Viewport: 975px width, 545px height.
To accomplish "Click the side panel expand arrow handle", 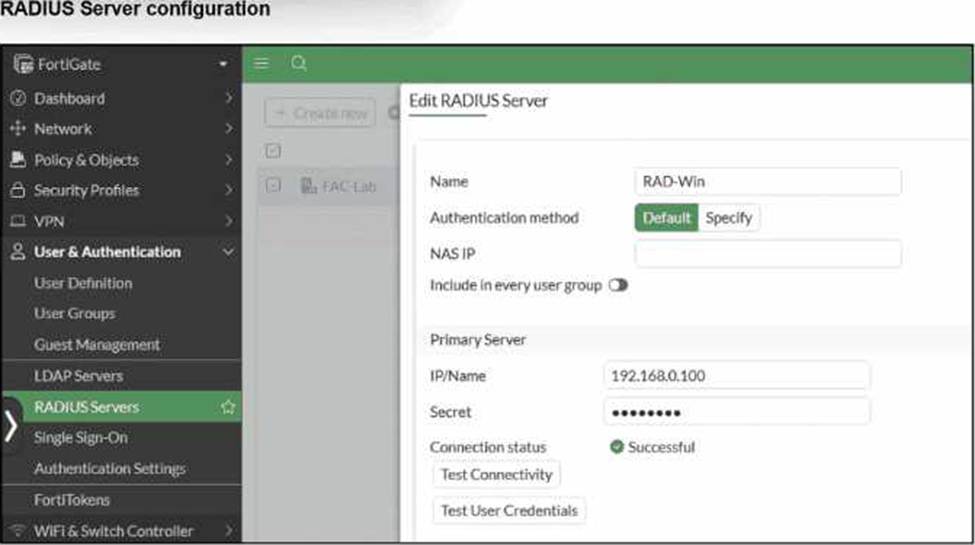I will pyautogui.click(x=11, y=425).
